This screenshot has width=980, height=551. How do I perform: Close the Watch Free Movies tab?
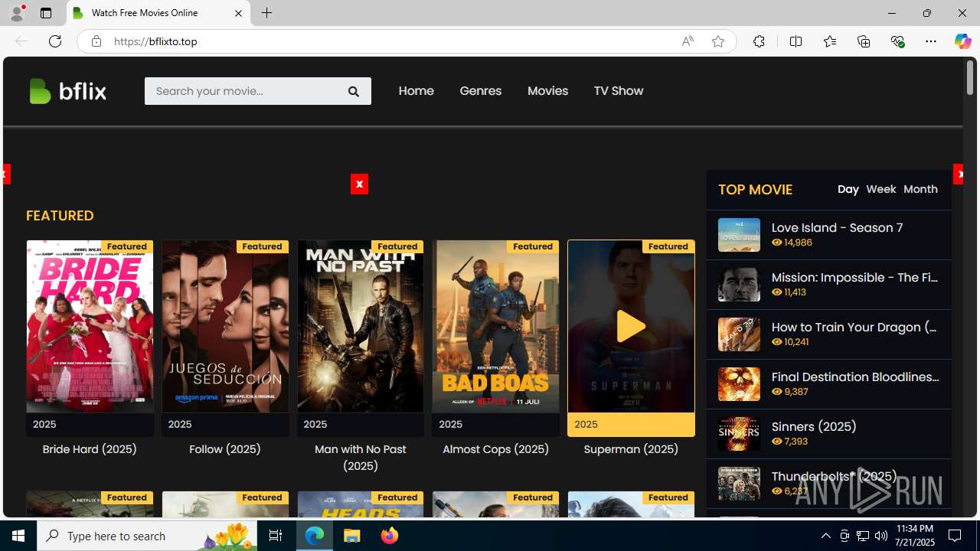[x=238, y=13]
